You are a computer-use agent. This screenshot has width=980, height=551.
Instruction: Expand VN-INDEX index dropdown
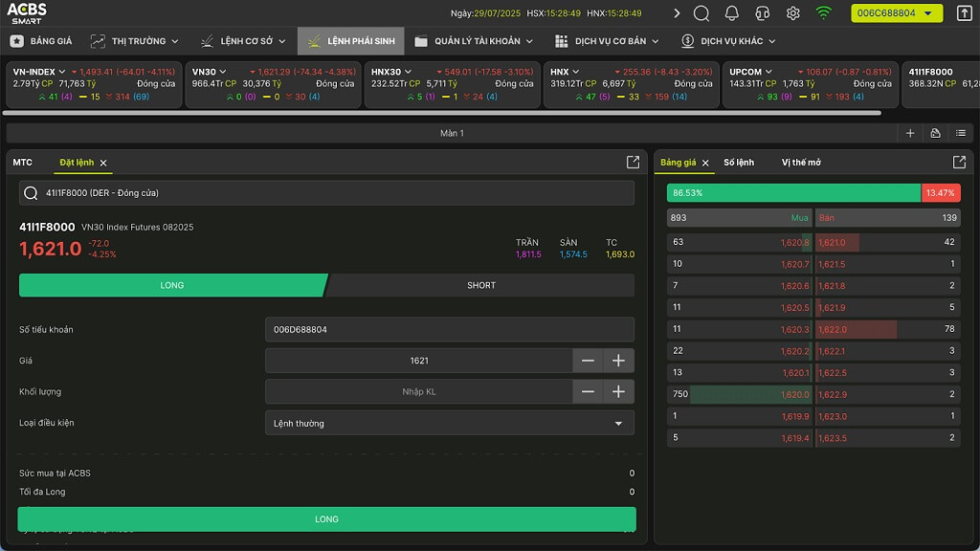click(62, 72)
